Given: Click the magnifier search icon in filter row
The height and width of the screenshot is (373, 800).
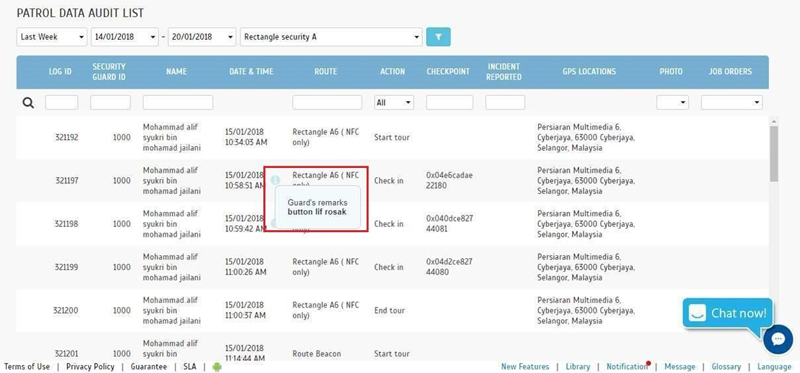Looking at the screenshot, I should click(x=29, y=103).
